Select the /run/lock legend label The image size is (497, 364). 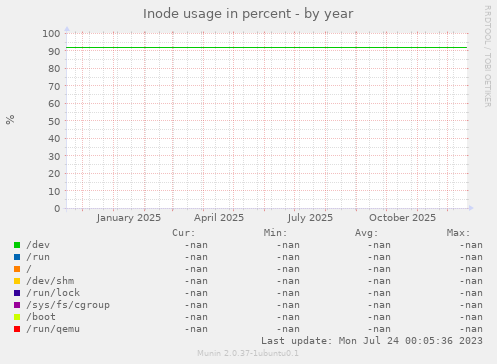point(53,293)
